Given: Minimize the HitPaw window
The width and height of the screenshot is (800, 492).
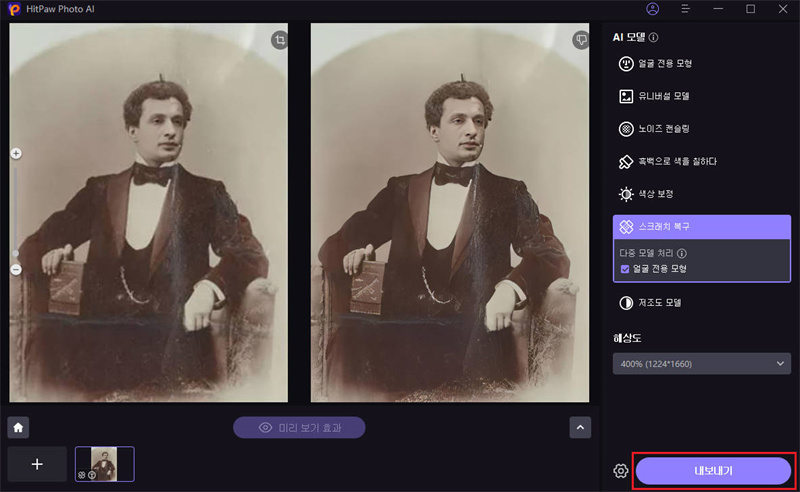Looking at the screenshot, I should click(x=718, y=9).
